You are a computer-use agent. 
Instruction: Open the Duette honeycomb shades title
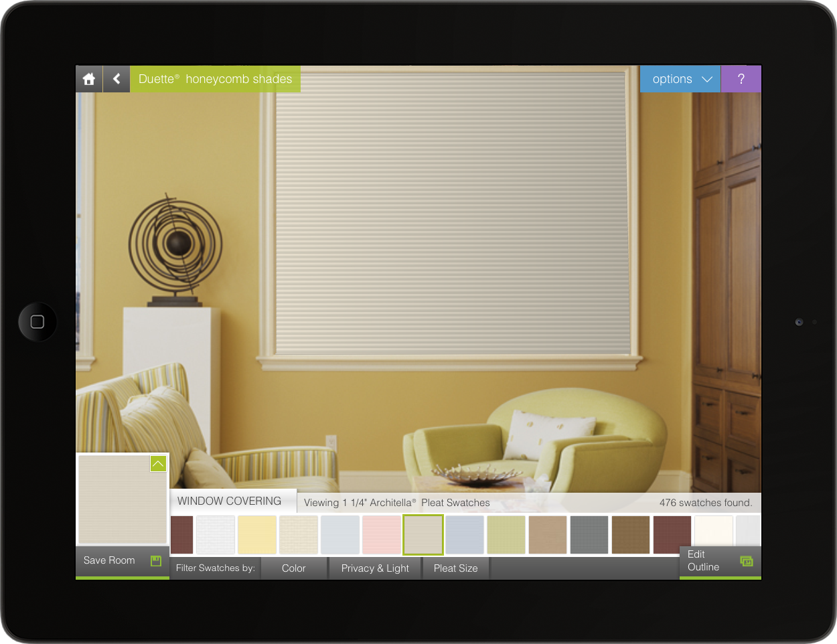[x=215, y=79]
